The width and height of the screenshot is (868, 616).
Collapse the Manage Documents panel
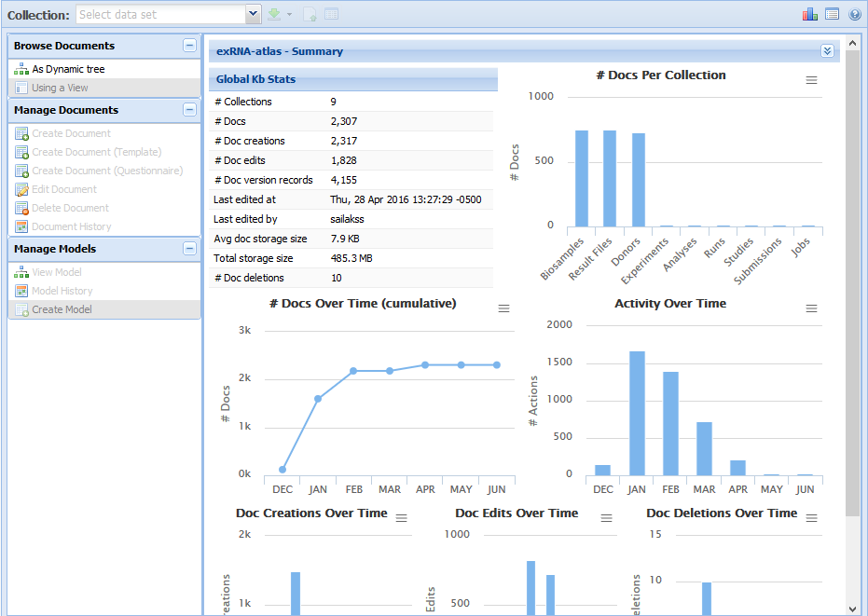189,110
